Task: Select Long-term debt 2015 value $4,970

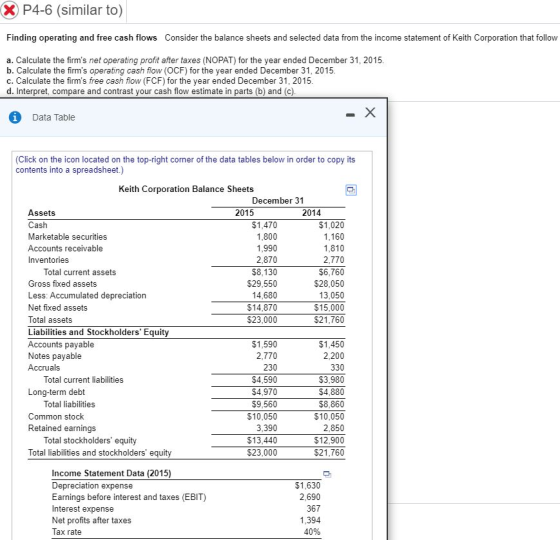Action: point(264,392)
